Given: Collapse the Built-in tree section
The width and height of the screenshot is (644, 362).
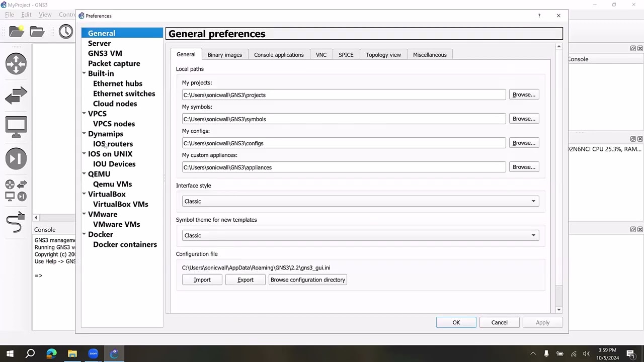Looking at the screenshot, I should [84, 73].
